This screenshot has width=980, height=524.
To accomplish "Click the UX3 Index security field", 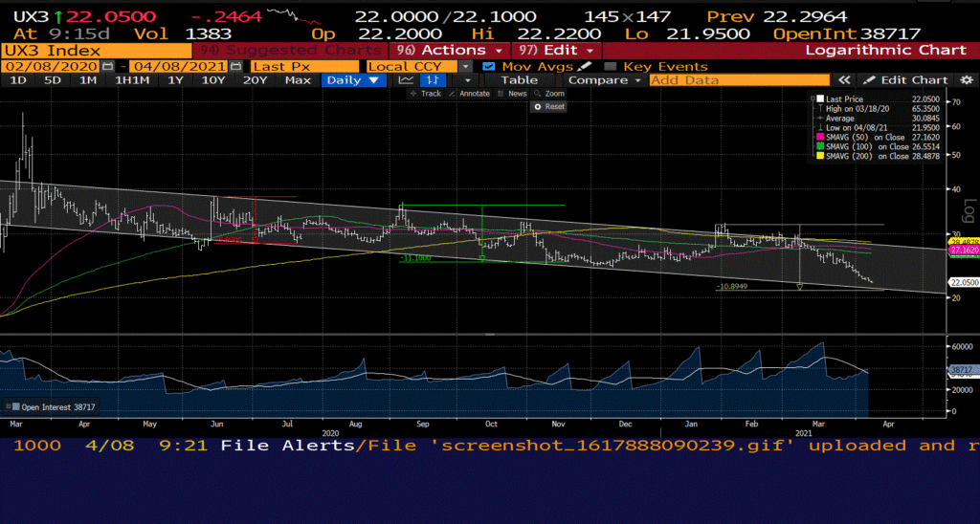I will [x=97, y=51].
